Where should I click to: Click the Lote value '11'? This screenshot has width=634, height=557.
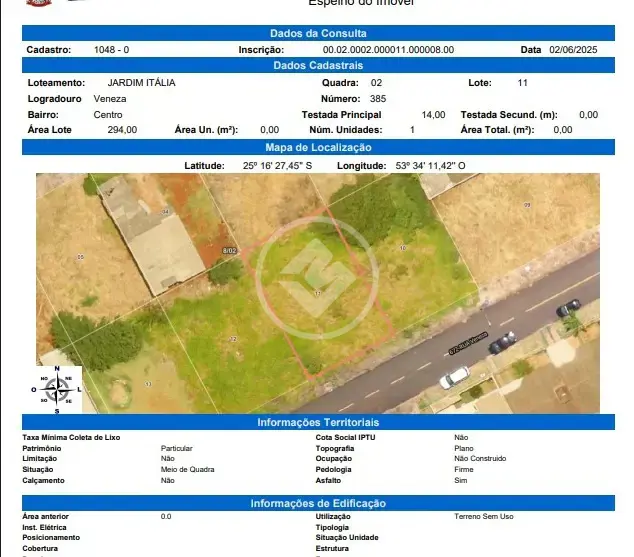click(x=522, y=82)
